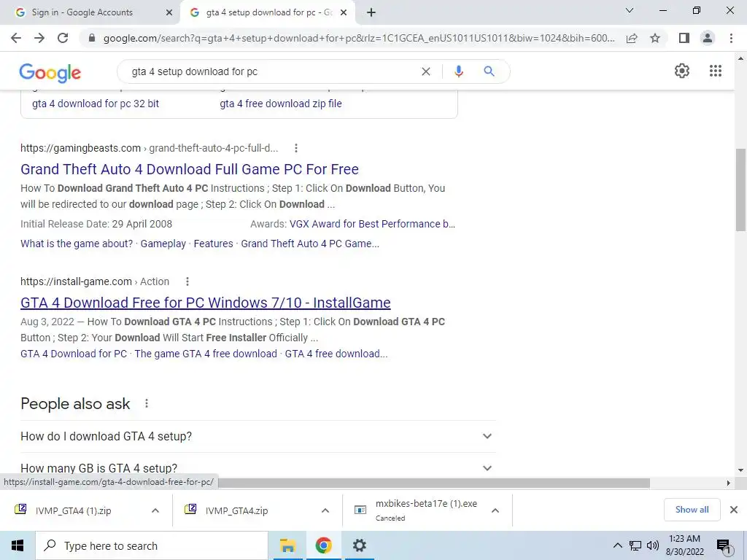Select the gta 4 setup download tab
The height and width of the screenshot is (560, 747).
[267, 13]
